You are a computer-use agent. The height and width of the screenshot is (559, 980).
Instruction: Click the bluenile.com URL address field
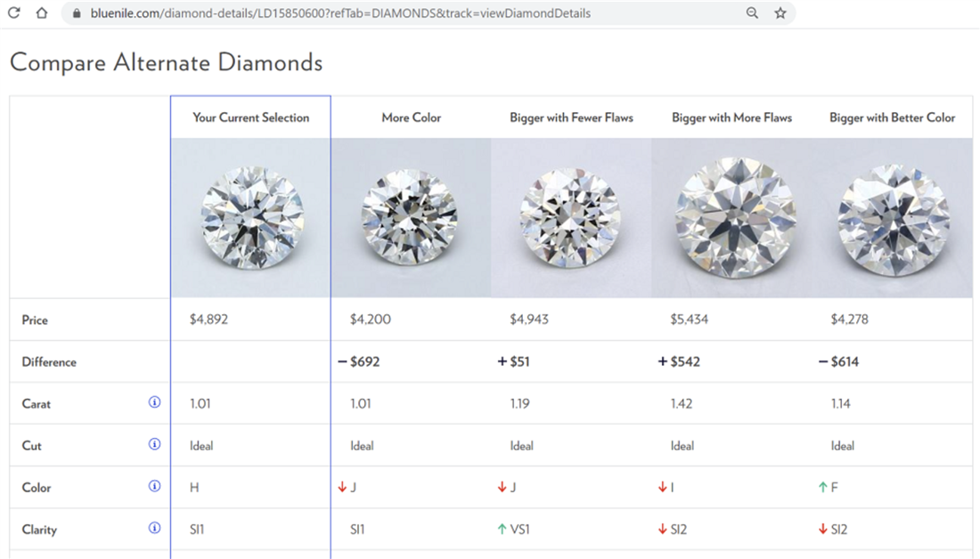[356, 13]
